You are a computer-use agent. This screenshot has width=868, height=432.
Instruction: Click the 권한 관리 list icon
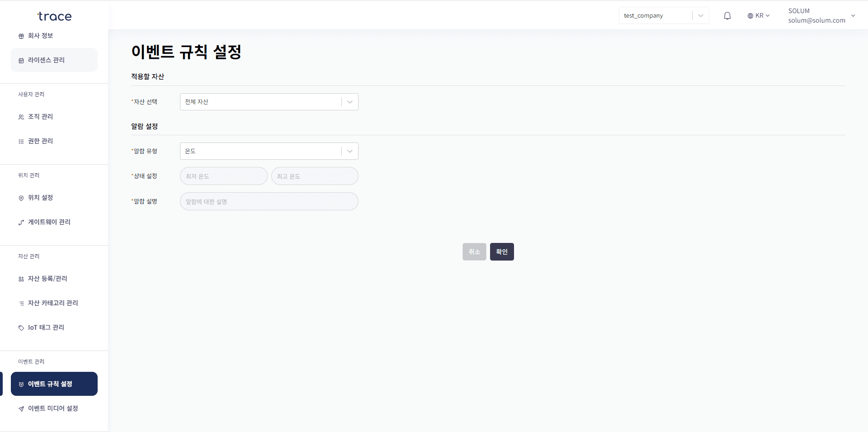click(21, 141)
